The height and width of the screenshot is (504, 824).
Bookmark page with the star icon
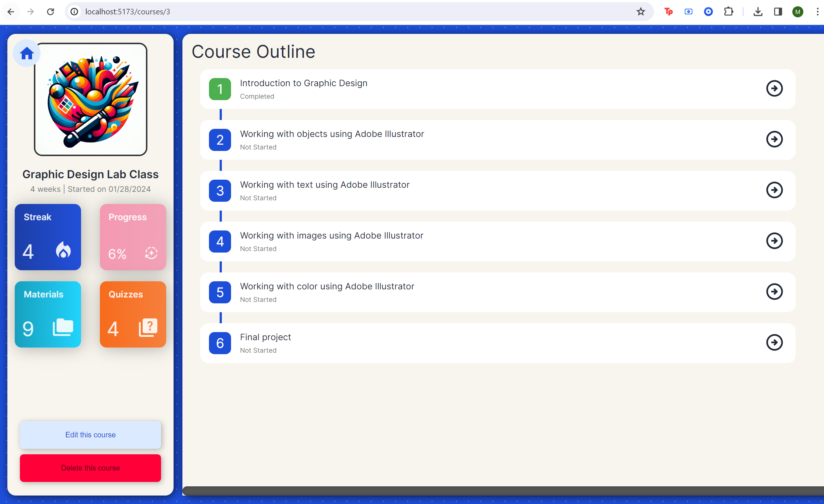coord(640,12)
